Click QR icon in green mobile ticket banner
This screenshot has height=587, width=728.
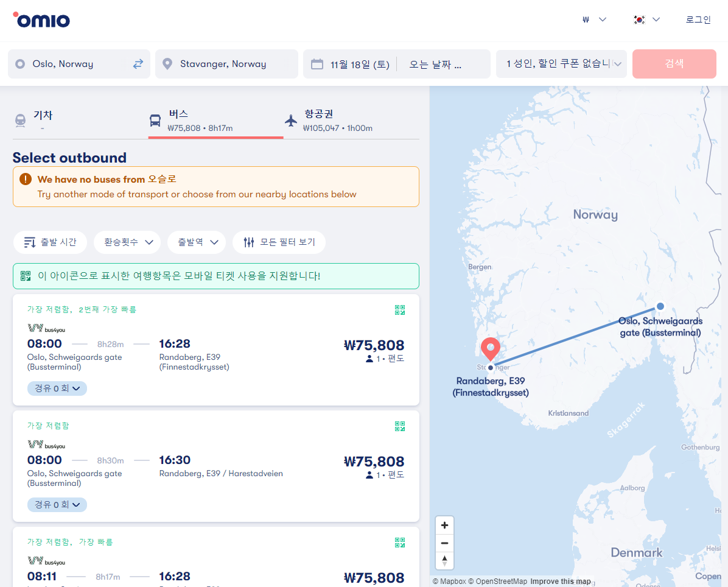click(26, 276)
